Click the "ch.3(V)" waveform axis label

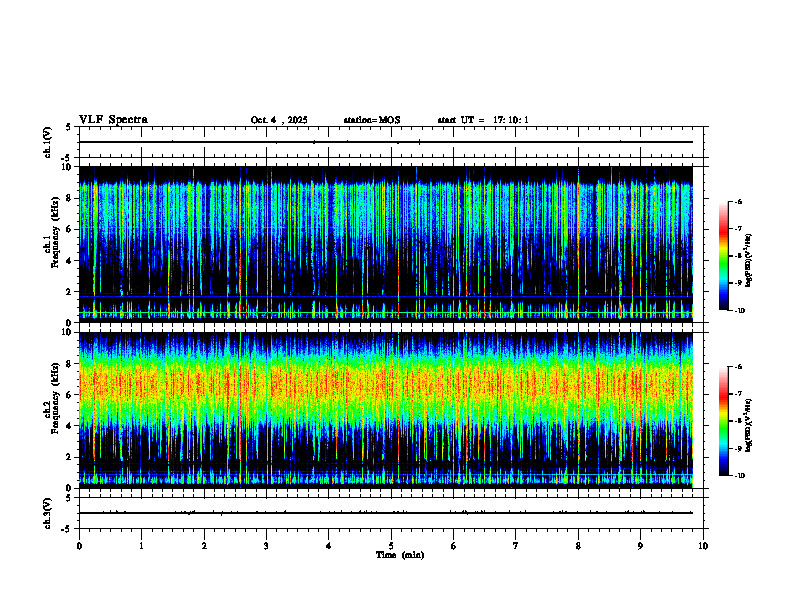[x=48, y=513]
